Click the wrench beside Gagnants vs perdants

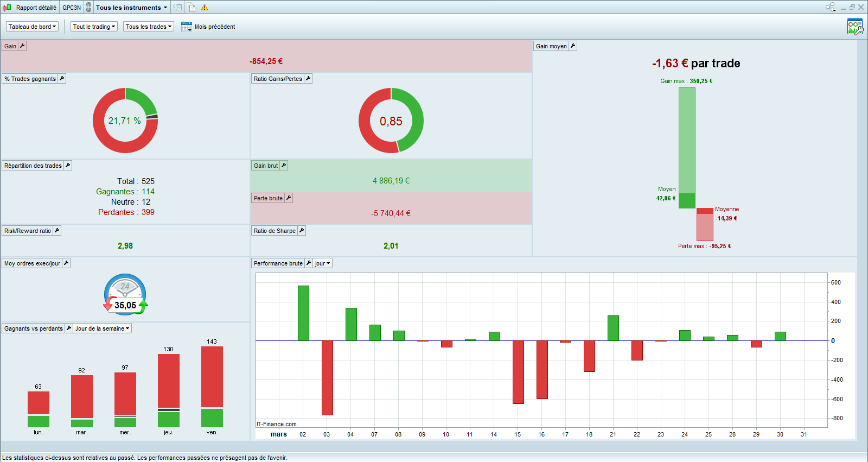click(69, 328)
